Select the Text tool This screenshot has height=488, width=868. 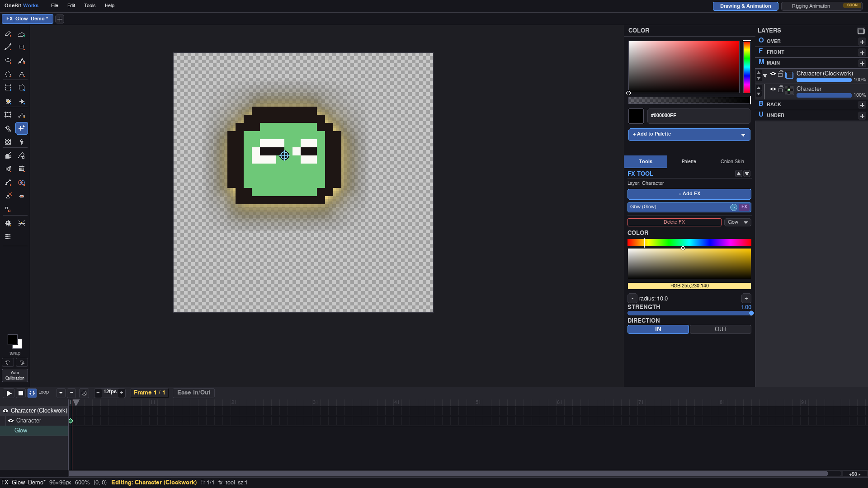point(22,75)
